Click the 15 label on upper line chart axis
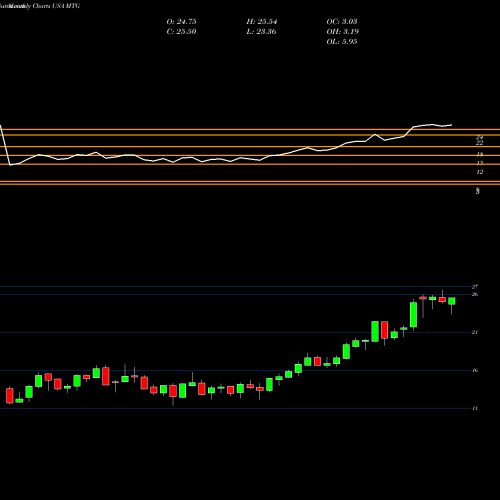The height and width of the screenshot is (500, 500). 480,163
